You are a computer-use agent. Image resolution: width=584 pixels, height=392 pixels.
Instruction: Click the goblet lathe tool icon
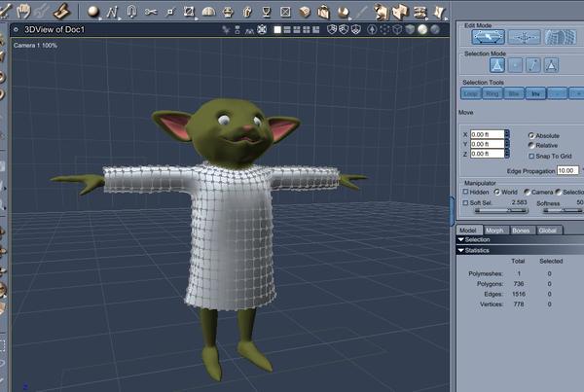pos(266,12)
